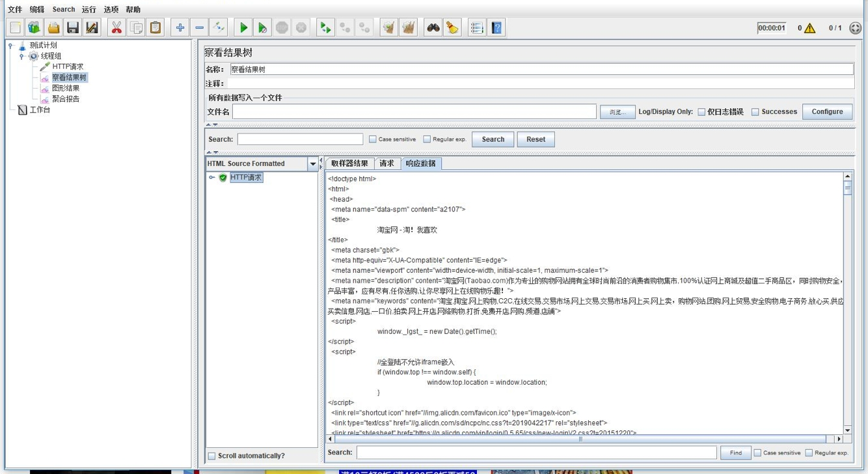The width and height of the screenshot is (868, 474).
Task: Click the Paste clipboard icon
Action: pos(156,27)
